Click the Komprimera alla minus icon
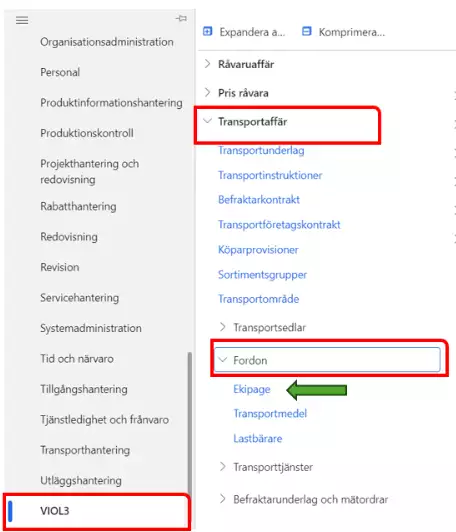This screenshot has height=532, width=456. [306, 32]
